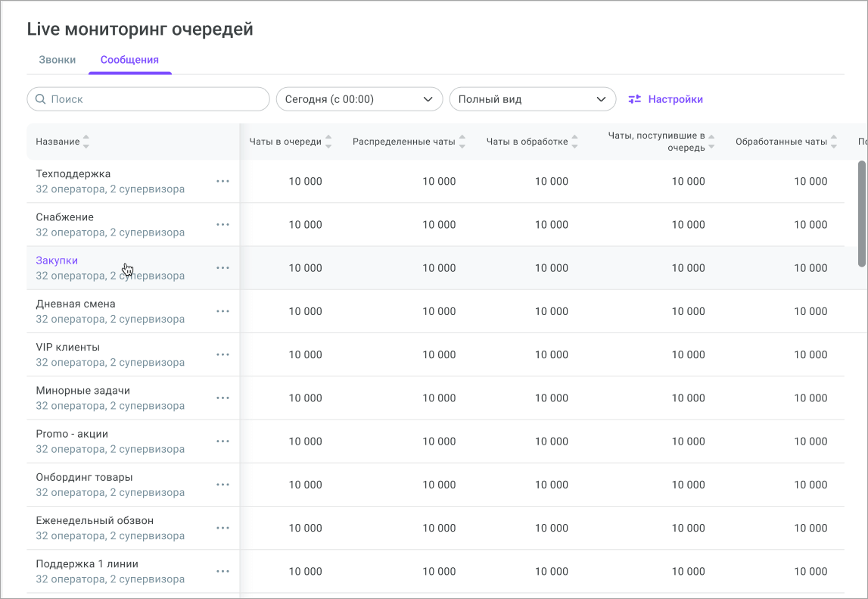Screen dimensions: 868x599
Task: Open the Закупки queue link
Action: [57, 261]
